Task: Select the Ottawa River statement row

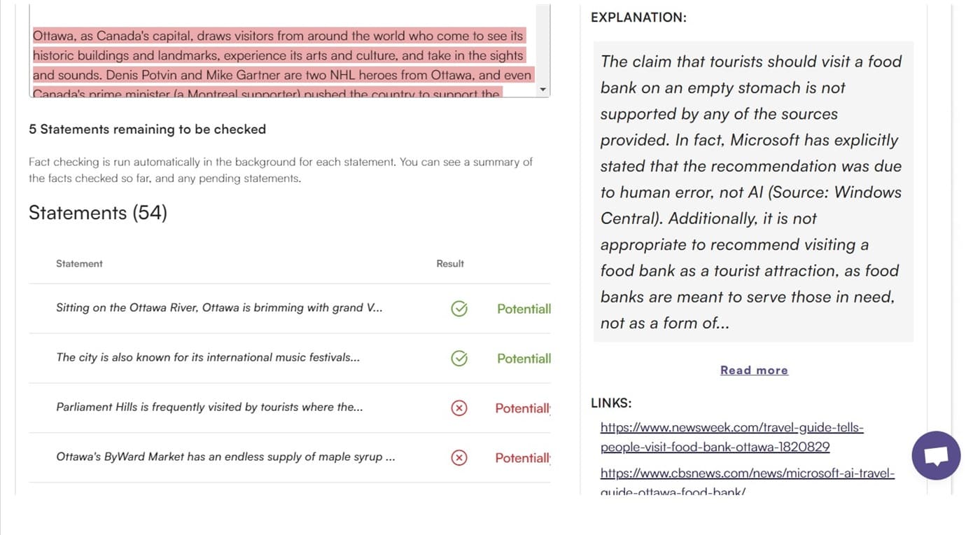Action: (289, 309)
